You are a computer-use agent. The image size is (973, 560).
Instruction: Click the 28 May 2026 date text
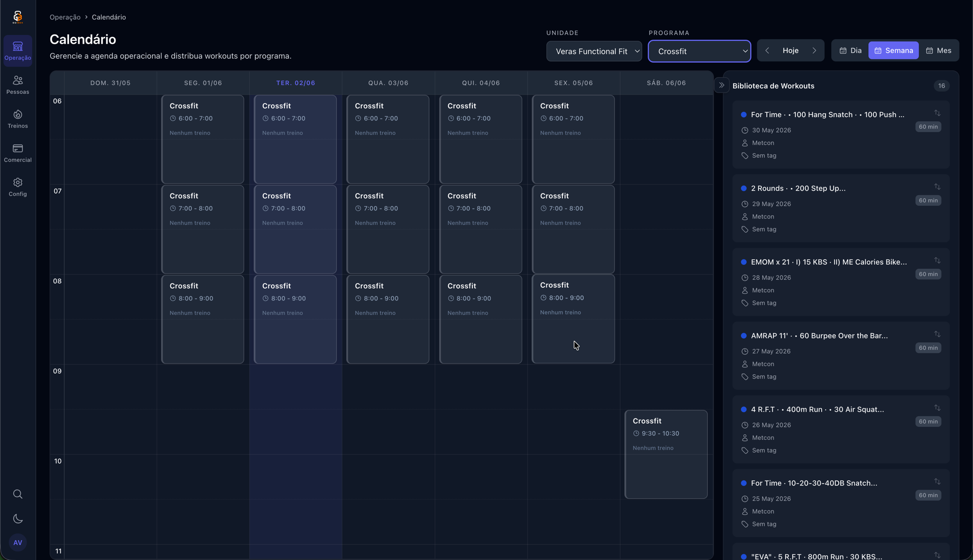pyautogui.click(x=771, y=278)
